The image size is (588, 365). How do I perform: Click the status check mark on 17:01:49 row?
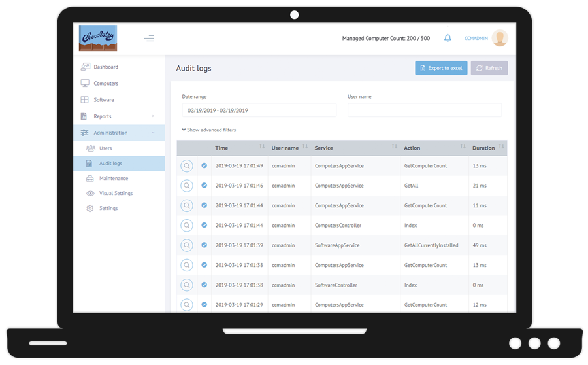pyautogui.click(x=204, y=166)
